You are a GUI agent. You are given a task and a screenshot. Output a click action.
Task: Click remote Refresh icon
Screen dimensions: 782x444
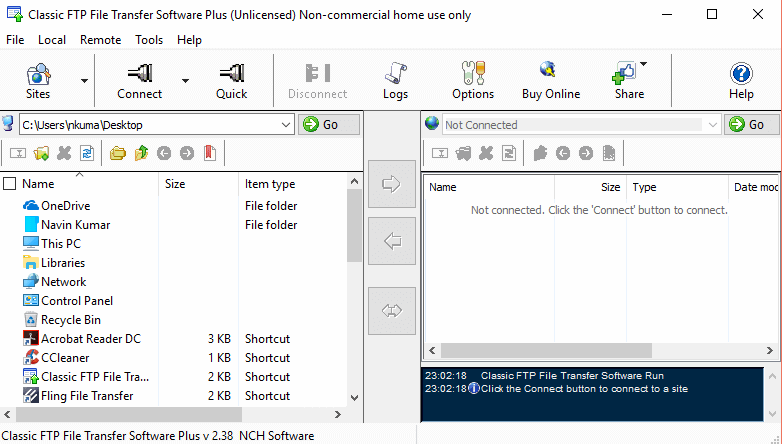pos(509,153)
